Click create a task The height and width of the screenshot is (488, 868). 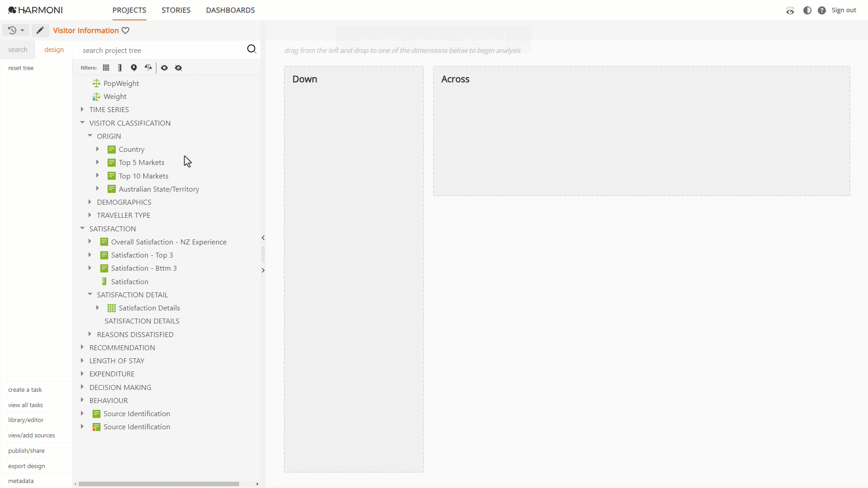tap(25, 390)
